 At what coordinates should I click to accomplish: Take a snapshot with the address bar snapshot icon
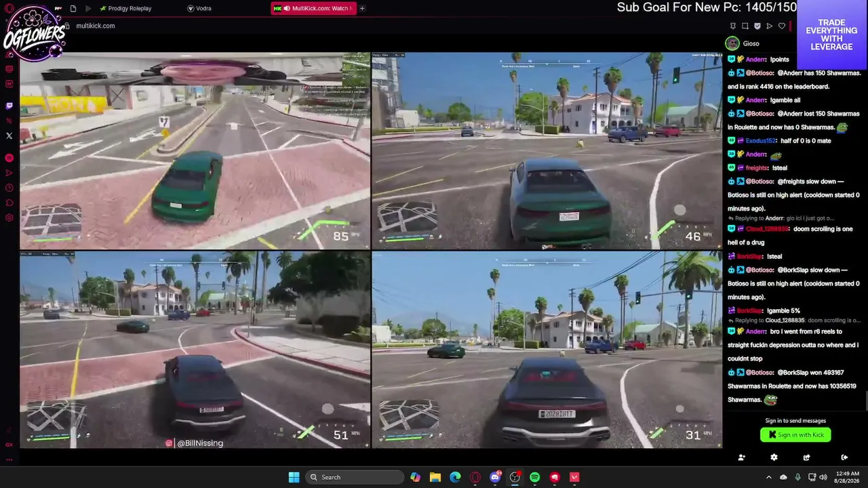click(745, 26)
